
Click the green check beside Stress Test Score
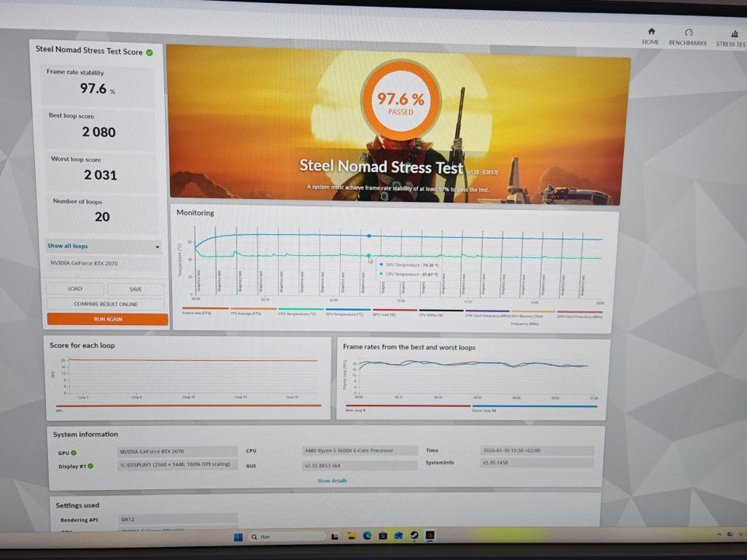(x=149, y=52)
